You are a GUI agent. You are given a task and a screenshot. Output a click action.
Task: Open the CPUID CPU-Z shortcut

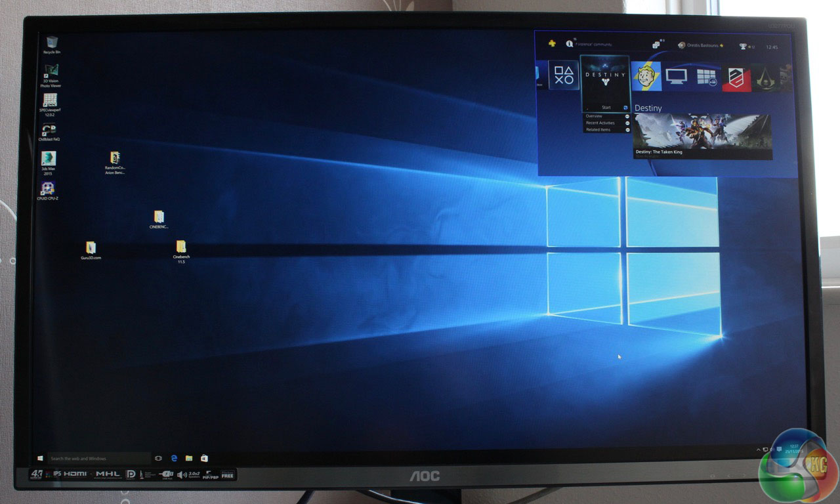[49, 191]
